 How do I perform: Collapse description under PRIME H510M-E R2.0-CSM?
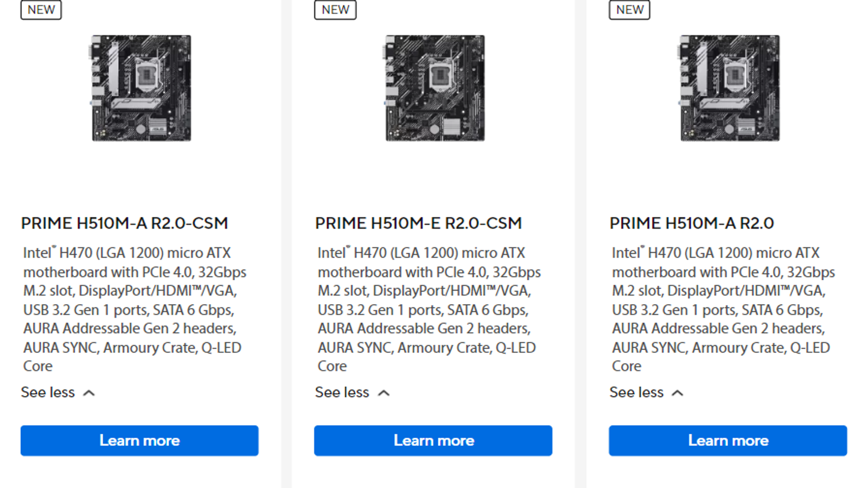pos(342,392)
